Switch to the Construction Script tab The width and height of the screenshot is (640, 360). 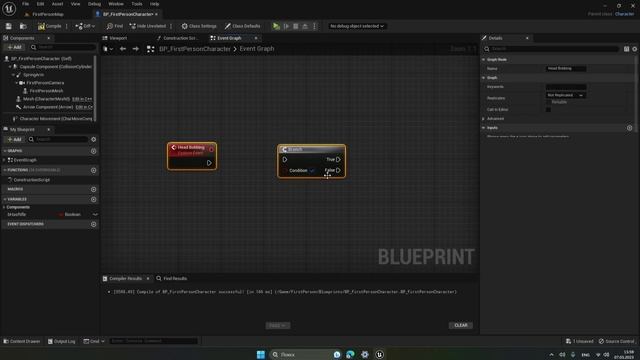pyautogui.click(x=180, y=38)
